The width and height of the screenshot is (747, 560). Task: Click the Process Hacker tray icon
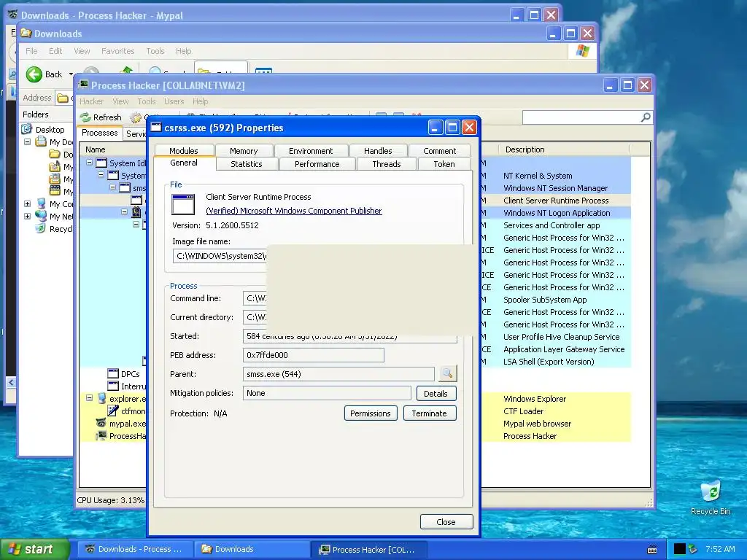693,549
